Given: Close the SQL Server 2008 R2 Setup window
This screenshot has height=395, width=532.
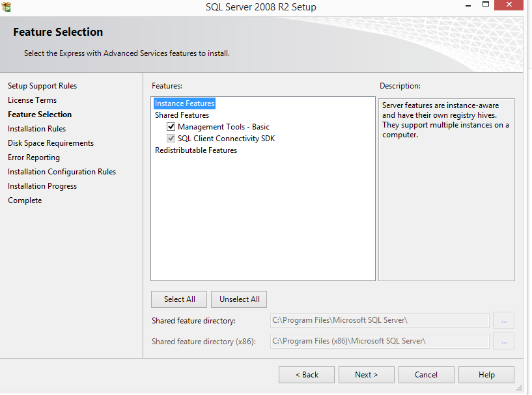Looking at the screenshot, I should (509, 5).
